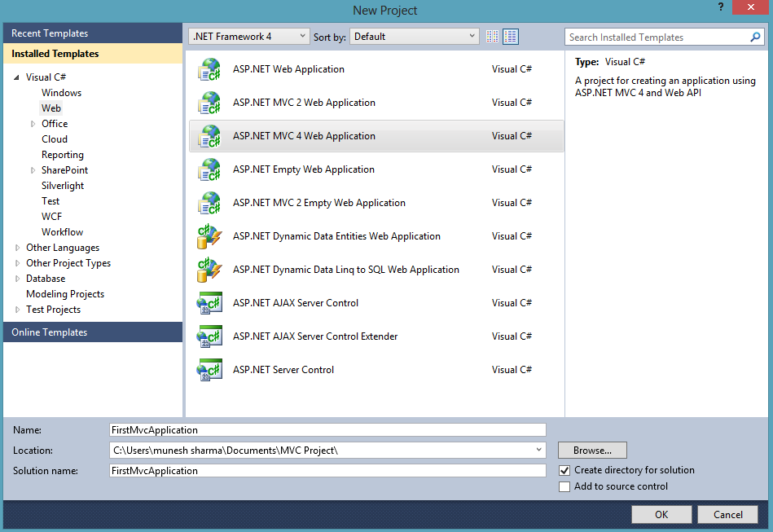The height and width of the screenshot is (532, 773).
Task: Select the Web category
Action: (51, 108)
